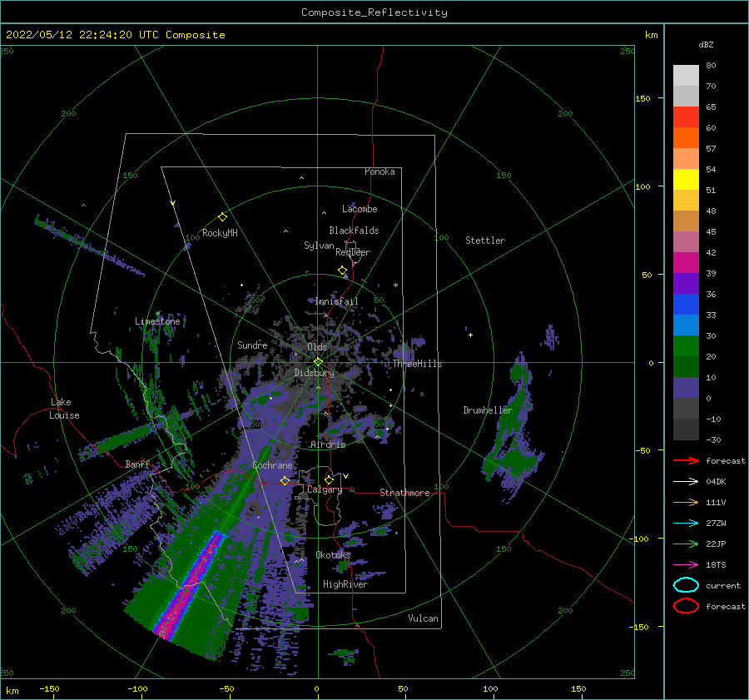The height and width of the screenshot is (700, 749).
Task: Click the red forecast ellipse icon
Action: coord(686,606)
